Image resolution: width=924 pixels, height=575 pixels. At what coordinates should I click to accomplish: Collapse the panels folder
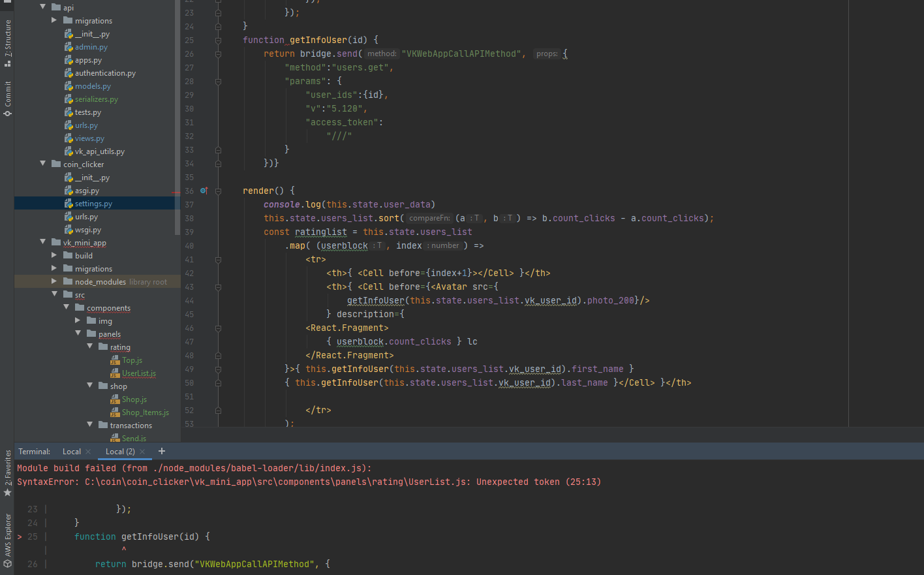[78, 334]
